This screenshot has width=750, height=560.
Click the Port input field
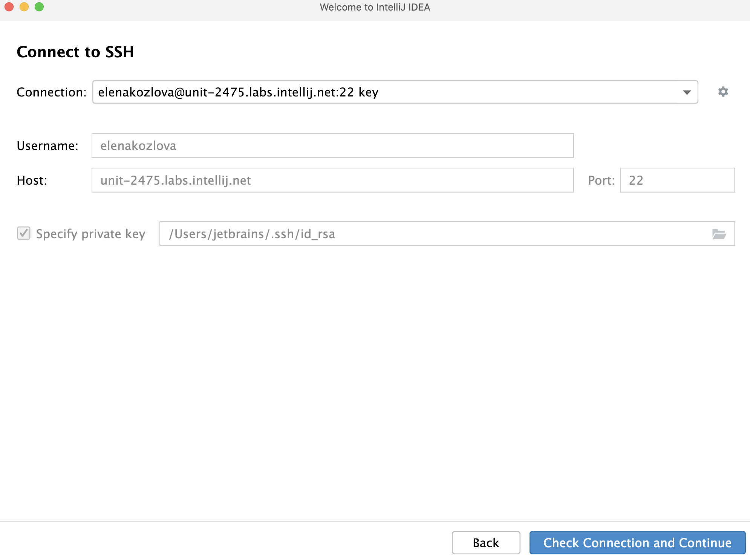(677, 180)
